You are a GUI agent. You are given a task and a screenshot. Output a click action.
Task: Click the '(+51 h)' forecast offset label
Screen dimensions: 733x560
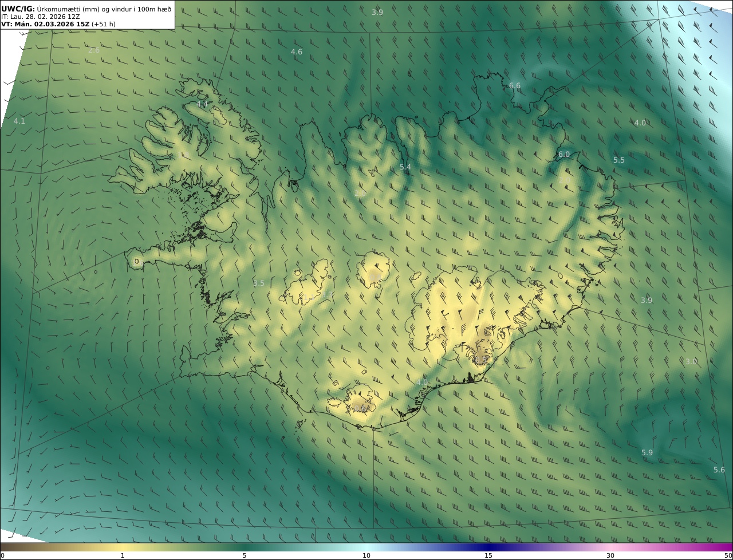(104, 24)
